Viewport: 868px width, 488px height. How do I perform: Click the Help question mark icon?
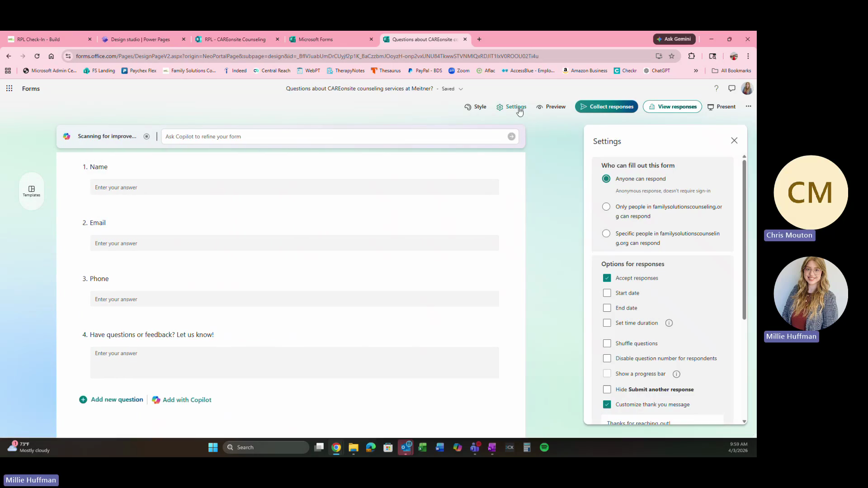pos(716,89)
